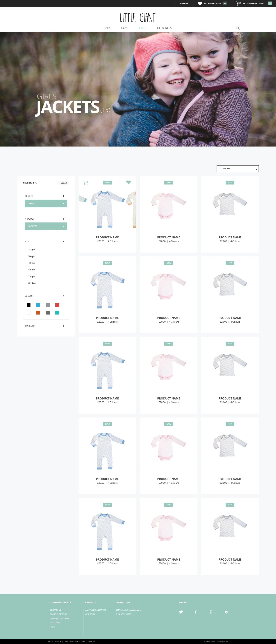Screen dimensions: 276x644
Task: Share on Google Plus icon
Action: [x=211, y=612]
